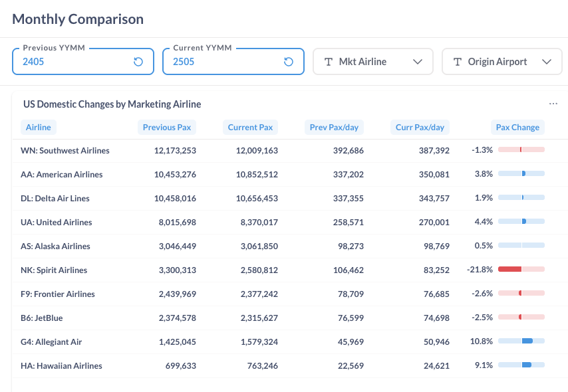Click American prev pax/day value 337,202
The image size is (568, 392).
coord(348,175)
